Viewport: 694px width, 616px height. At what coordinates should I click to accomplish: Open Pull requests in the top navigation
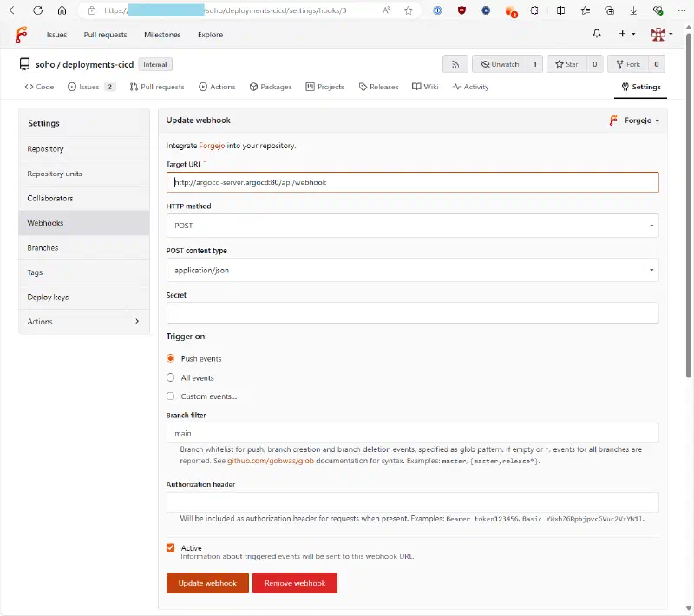105,35
